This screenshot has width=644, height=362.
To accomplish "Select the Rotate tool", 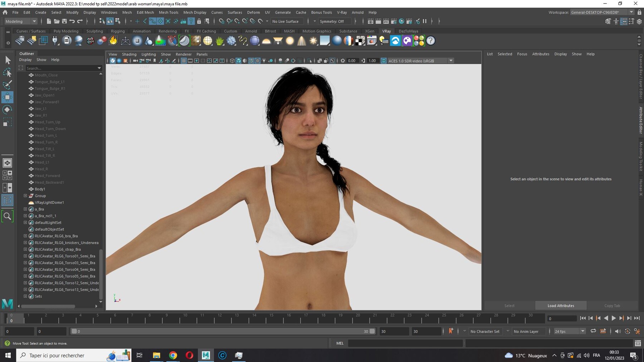I will coord(7,109).
